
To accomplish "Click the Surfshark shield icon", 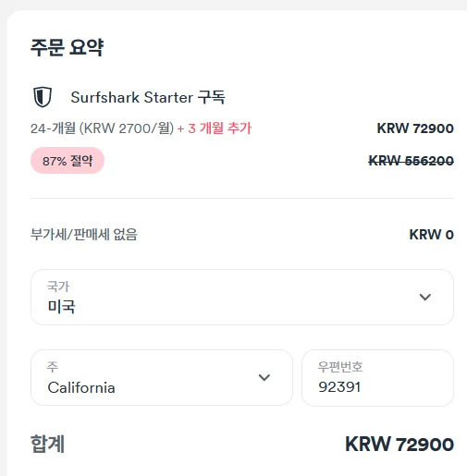I will (43, 97).
